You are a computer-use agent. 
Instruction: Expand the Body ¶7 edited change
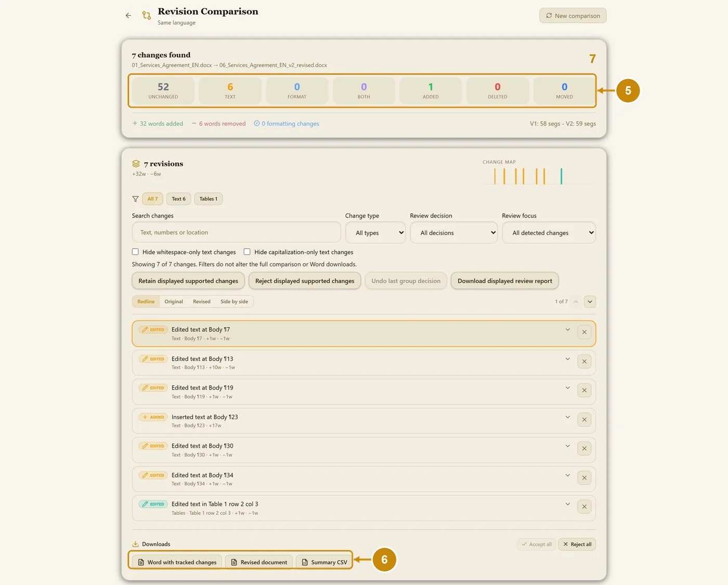click(x=568, y=330)
